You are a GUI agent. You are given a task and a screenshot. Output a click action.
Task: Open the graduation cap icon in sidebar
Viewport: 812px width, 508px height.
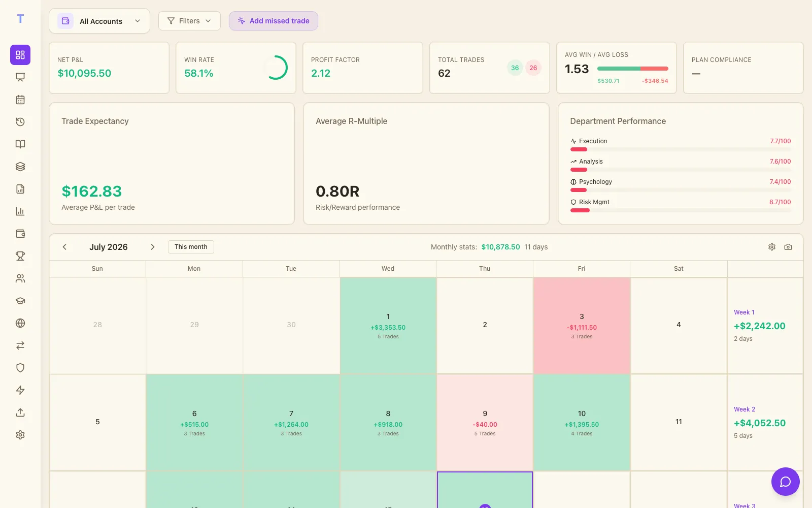pos(20,301)
